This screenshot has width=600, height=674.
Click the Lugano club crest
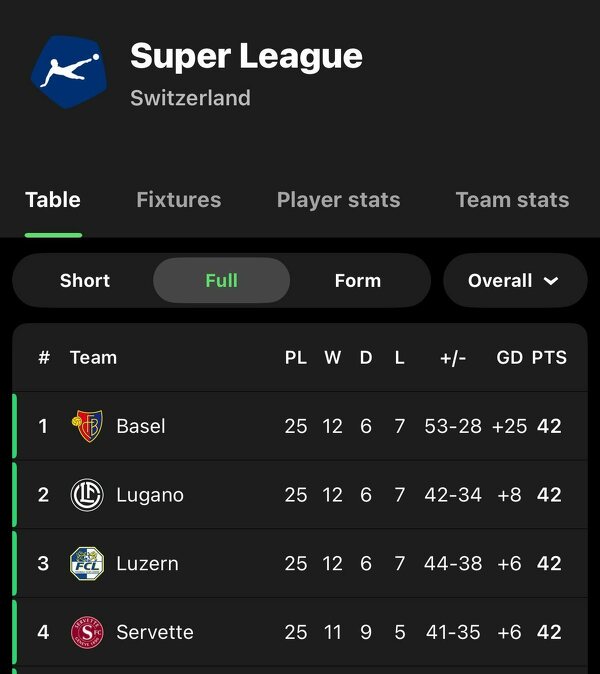[x=87, y=495]
